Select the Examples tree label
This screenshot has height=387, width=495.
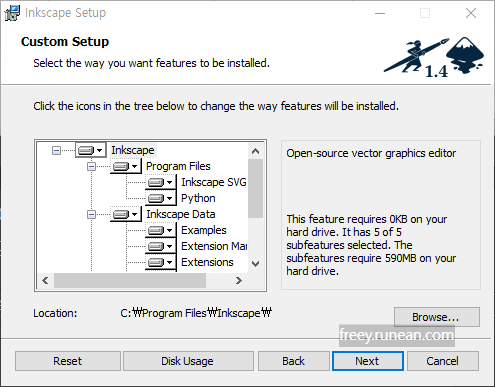(x=204, y=230)
